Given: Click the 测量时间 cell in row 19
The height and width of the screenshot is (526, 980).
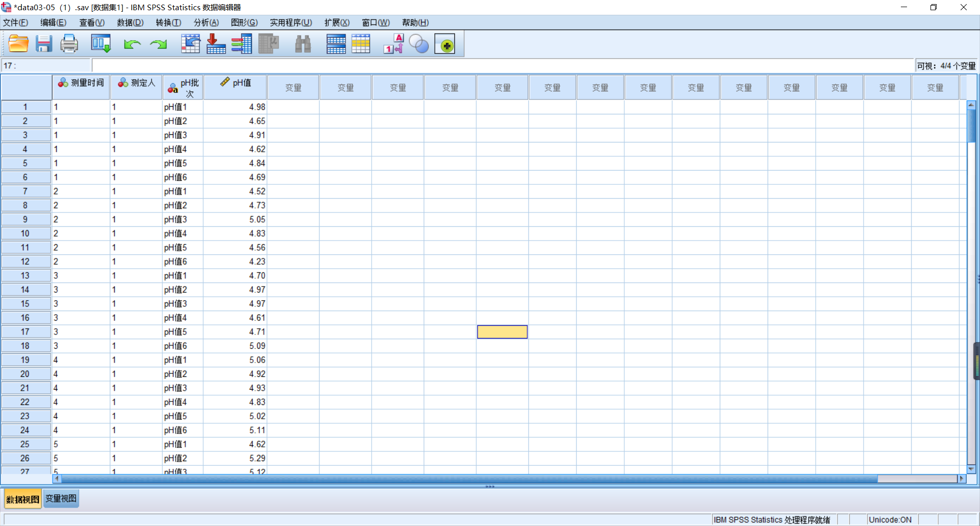Looking at the screenshot, I should point(81,360).
